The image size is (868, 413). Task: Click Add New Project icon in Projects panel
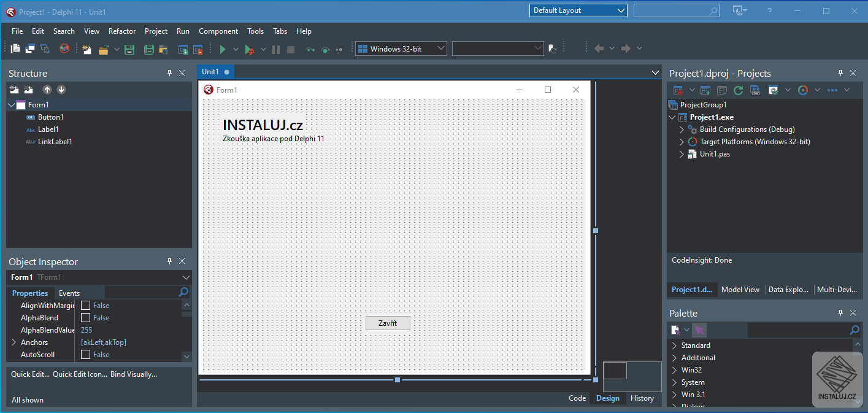(x=705, y=90)
